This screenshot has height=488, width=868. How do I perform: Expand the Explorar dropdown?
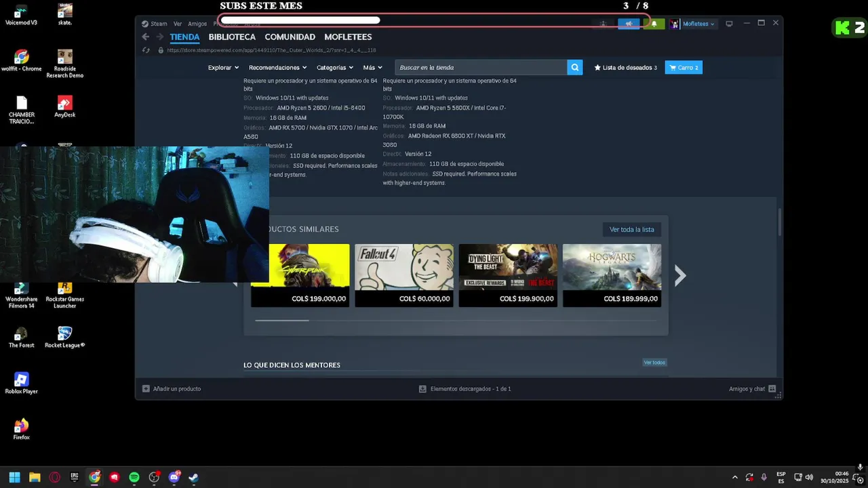(223, 67)
